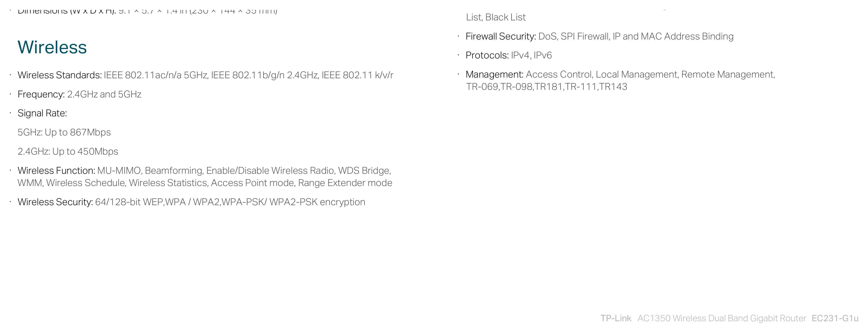Click the Wireless Security label
This screenshot has height=333, width=868.
55,202
